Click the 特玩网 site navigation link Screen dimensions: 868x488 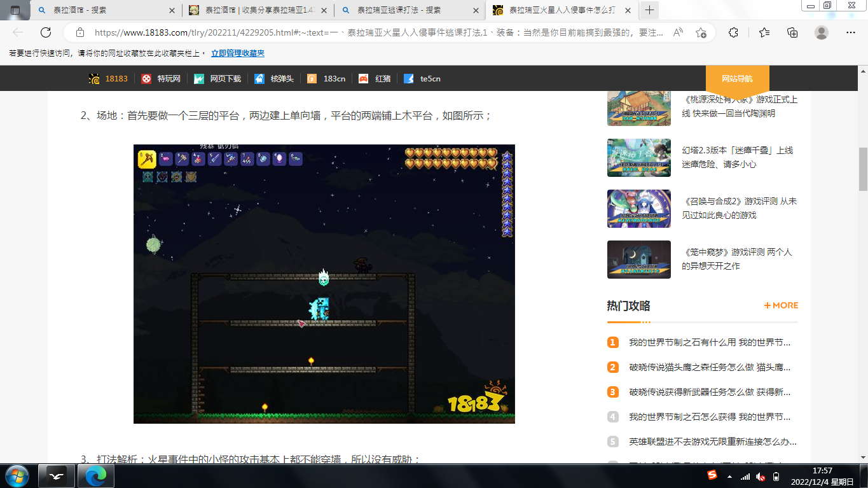(x=169, y=79)
